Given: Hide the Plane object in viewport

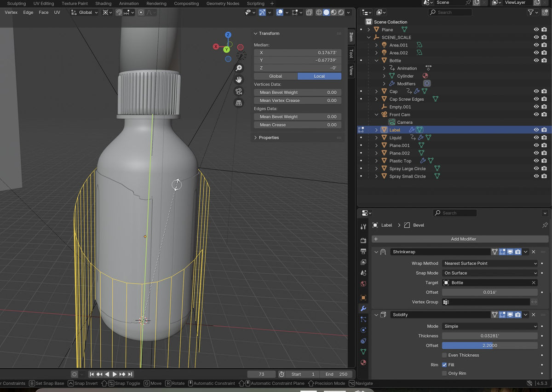Looking at the screenshot, I should coord(536,29).
